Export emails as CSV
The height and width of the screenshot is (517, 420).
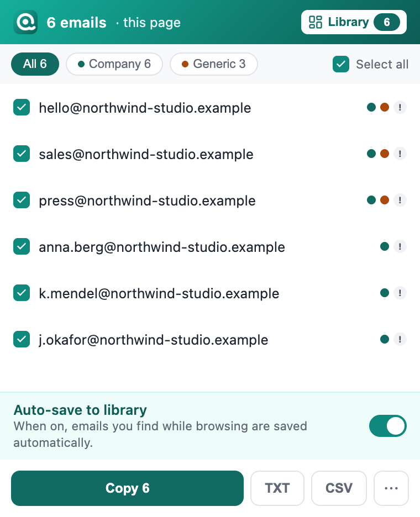pos(339,488)
